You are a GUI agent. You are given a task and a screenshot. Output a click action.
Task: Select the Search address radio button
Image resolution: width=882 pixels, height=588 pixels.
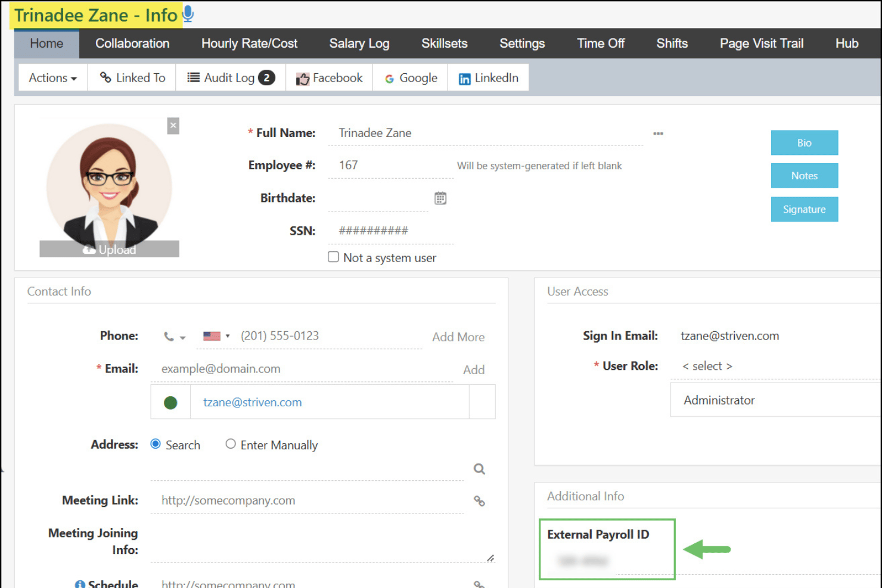(x=156, y=444)
